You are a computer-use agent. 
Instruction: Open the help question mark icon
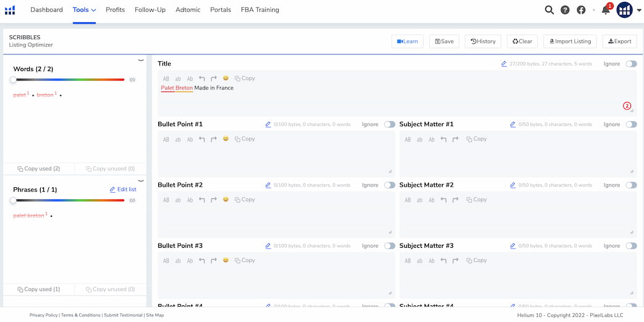coord(565,10)
